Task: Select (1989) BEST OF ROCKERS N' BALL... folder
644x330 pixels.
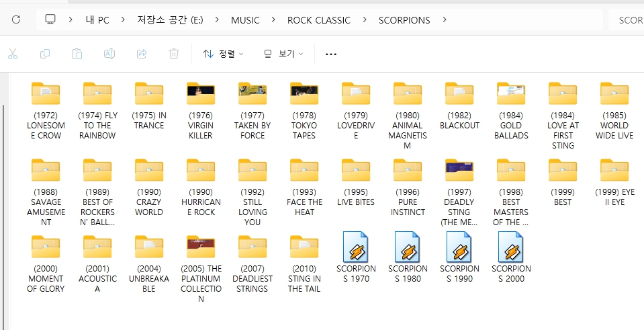Action: pos(97,192)
